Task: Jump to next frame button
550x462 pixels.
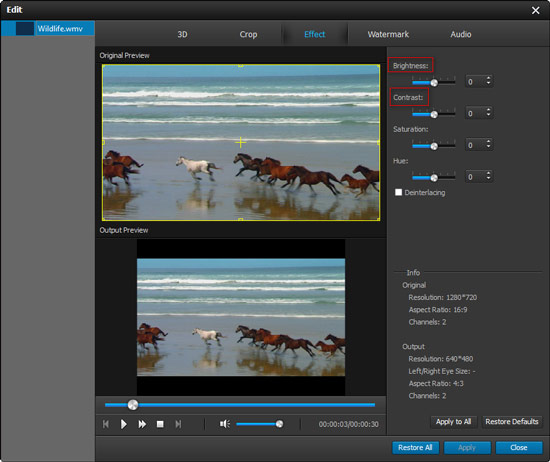Action: pyautogui.click(x=178, y=424)
